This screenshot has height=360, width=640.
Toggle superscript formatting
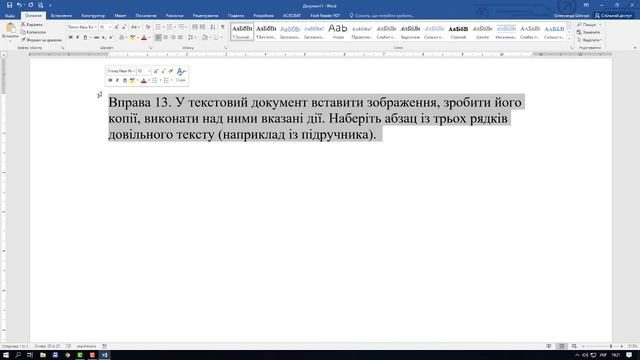click(x=111, y=37)
